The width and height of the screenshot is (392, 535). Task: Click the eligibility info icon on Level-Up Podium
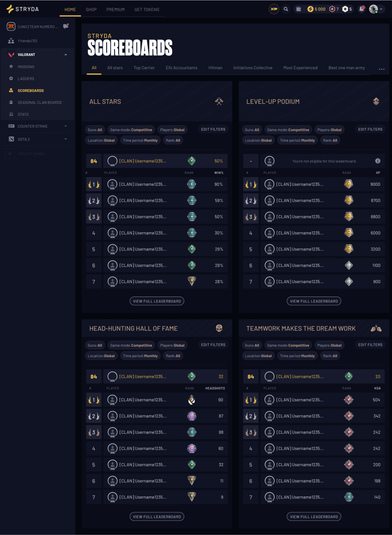(378, 161)
